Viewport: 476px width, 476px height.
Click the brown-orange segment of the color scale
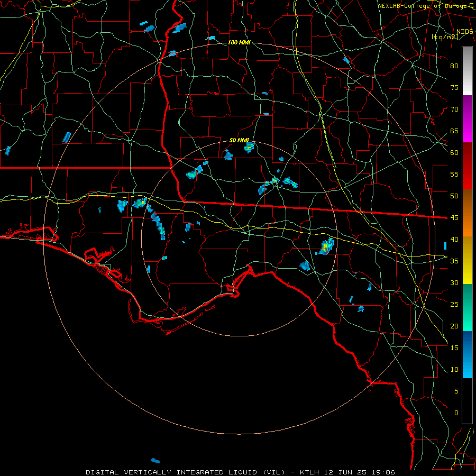tap(467, 213)
